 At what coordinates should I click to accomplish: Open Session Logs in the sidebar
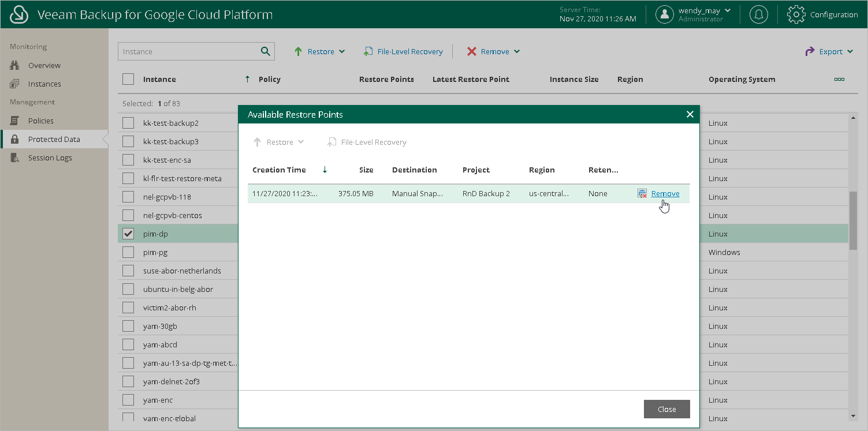pyautogui.click(x=50, y=158)
